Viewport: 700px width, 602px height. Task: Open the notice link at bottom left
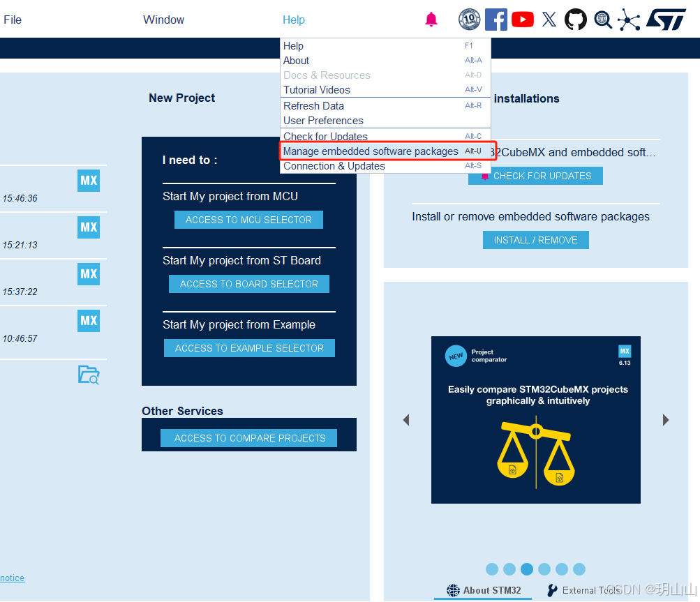(x=12, y=578)
